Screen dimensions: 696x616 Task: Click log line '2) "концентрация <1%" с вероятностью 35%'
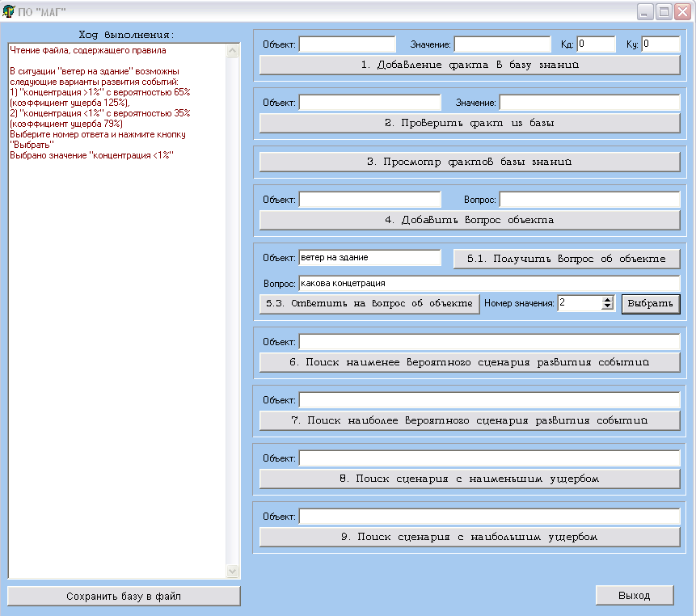click(100, 114)
